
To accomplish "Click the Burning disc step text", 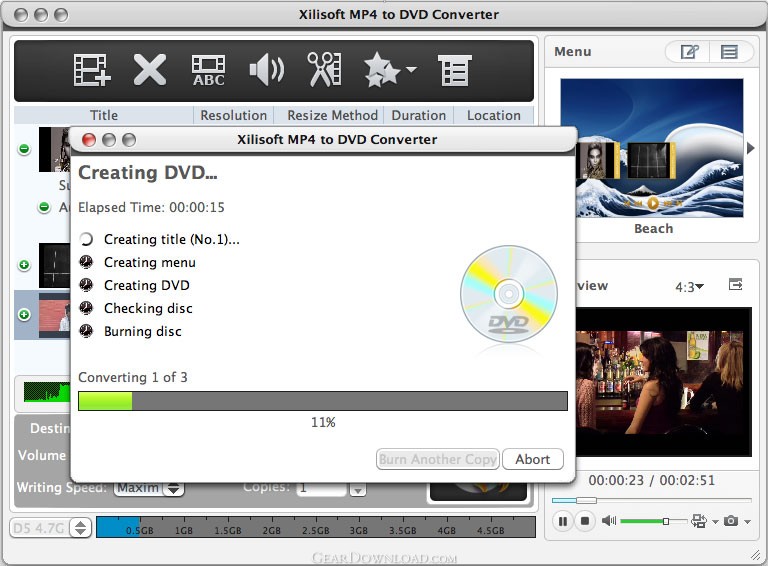I will 143,331.
